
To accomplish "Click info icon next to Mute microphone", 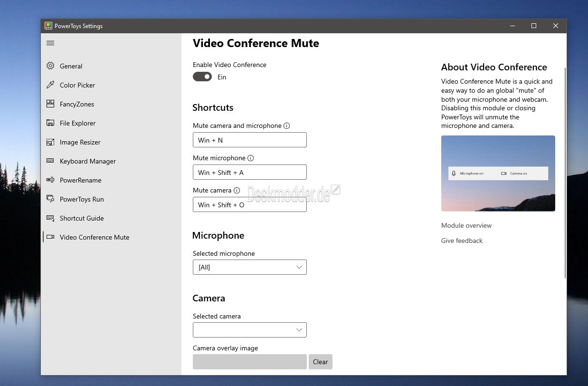I will pyautogui.click(x=251, y=158).
